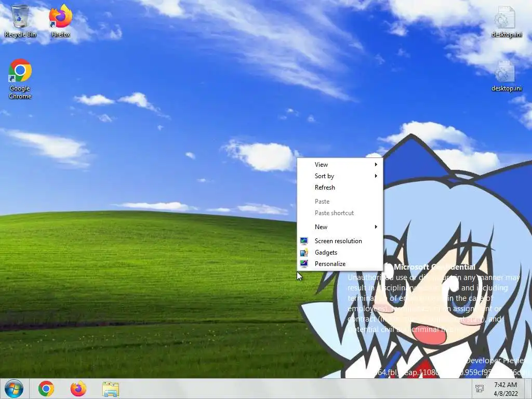Select the Google Chrome desktop shortcut
This screenshot has width=532, height=399.
20,79
